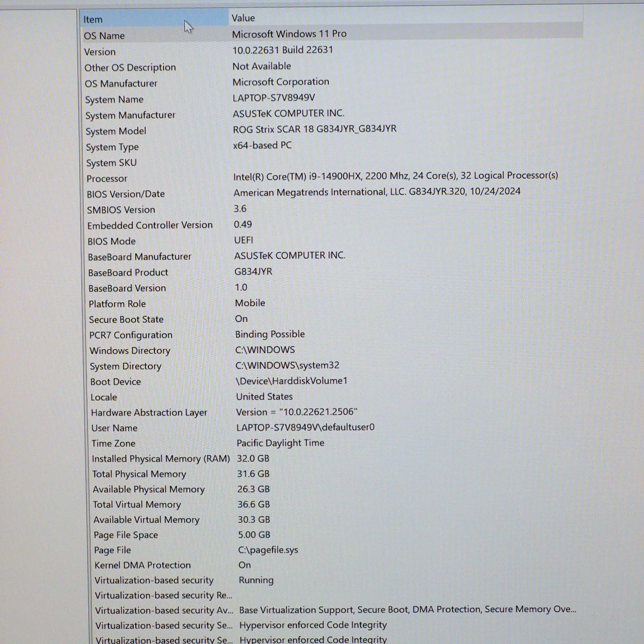The width and height of the screenshot is (644, 644).
Task: Select the Windows Directory row label
Action: (x=130, y=351)
